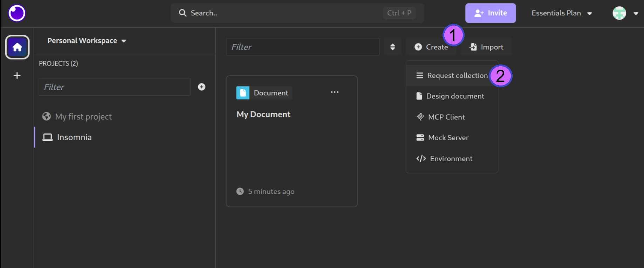The image size is (644, 268).
Task: Open My Document three-dot options menu
Action: pos(335,92)
